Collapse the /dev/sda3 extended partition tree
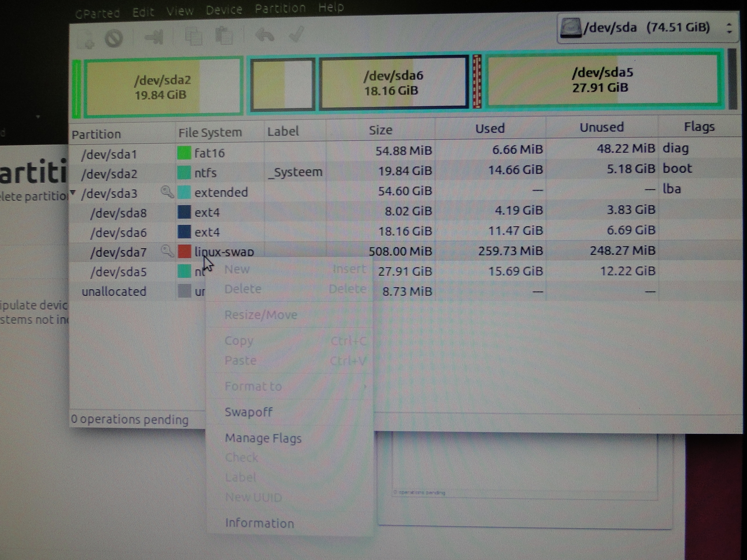Image resolution: width=747 pixels, height=560 pixels. (73, 193)
